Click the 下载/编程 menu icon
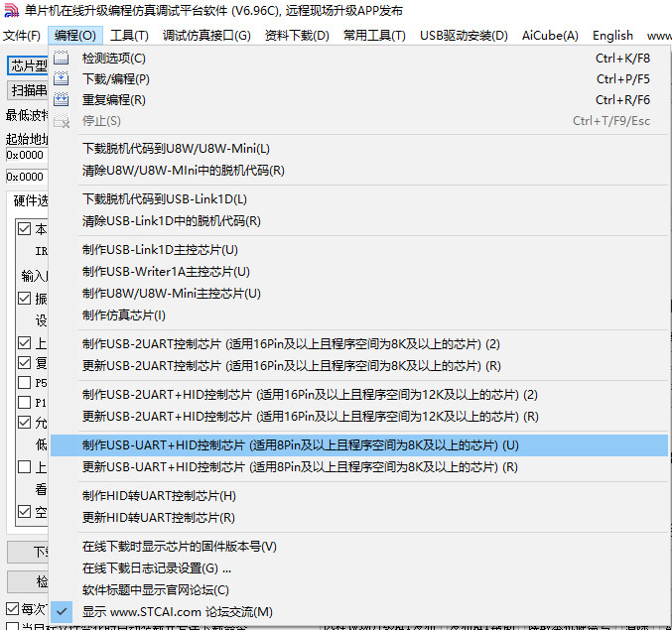The height and width of the screenshot is (630, 672). point(61,78)
